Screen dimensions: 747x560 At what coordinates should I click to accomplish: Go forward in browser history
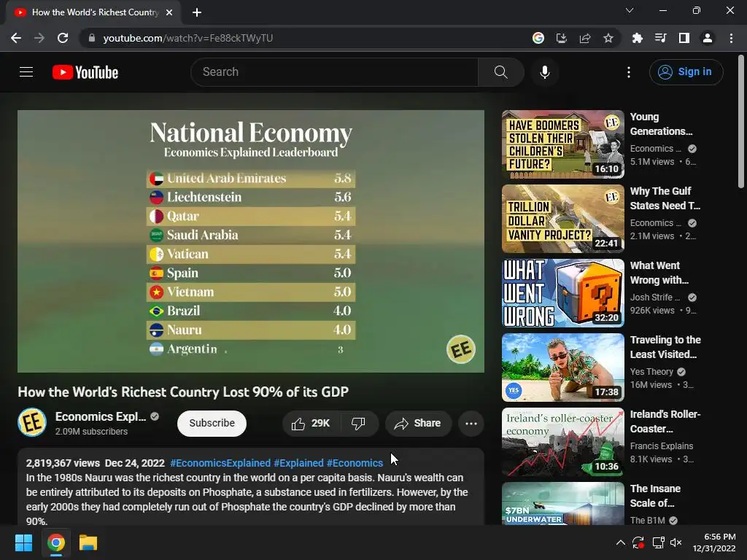tap(39, 38)
